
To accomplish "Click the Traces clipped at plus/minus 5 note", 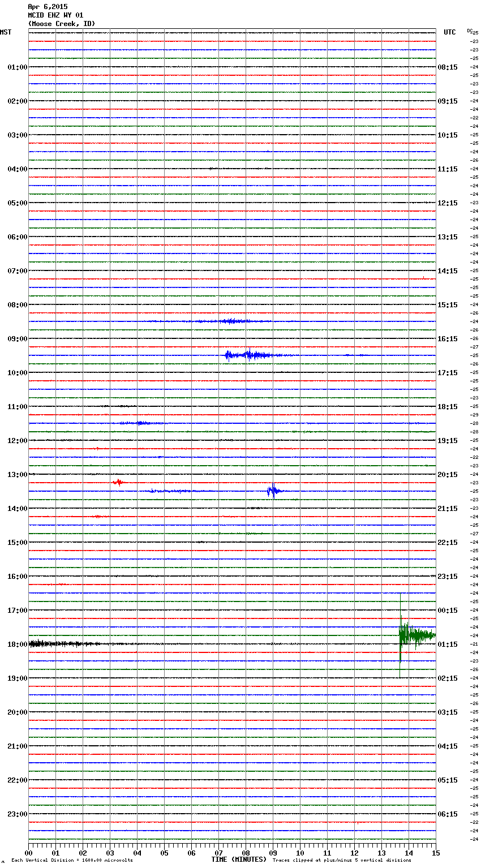I will tap(342, 861).
